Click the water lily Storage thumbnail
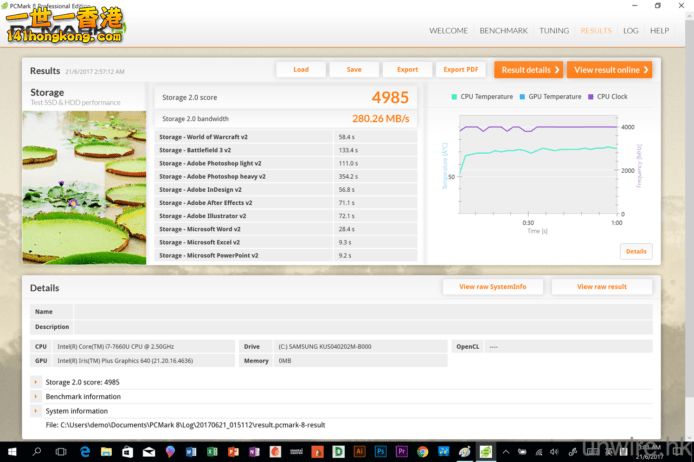Viewport: 694px width, 462px height. (84, 188)
